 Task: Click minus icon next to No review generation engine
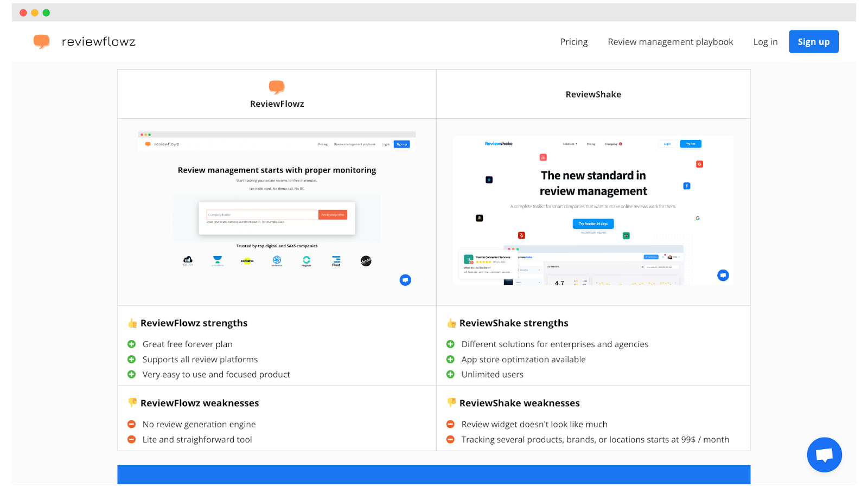[131, 424]
